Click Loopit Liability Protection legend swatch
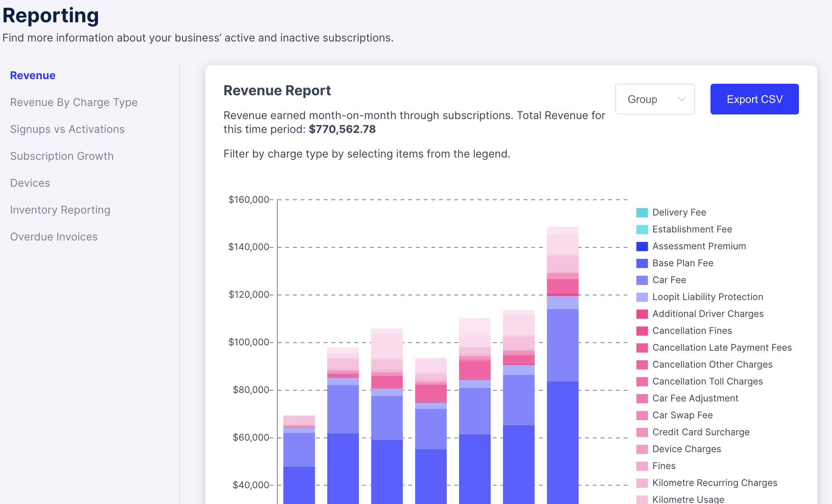832x504 pixels. (x=642, y=297)
